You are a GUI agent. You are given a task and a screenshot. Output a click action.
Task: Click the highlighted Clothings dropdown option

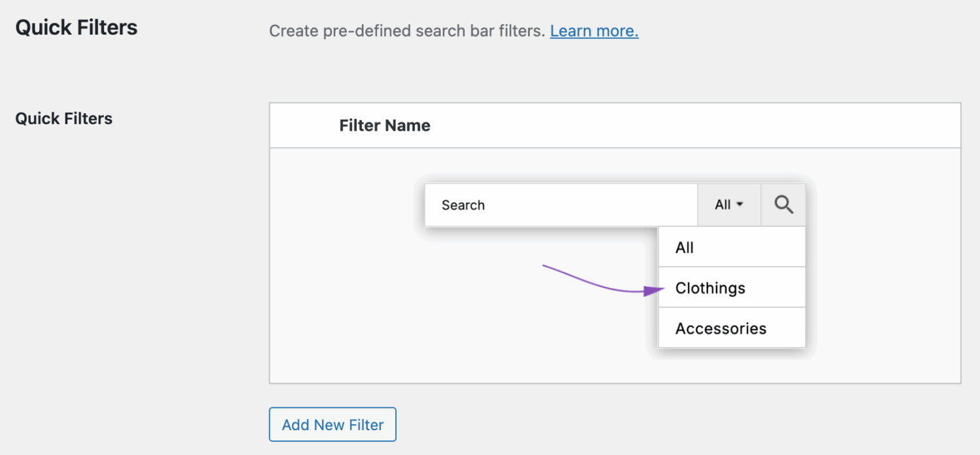[710, 288]
